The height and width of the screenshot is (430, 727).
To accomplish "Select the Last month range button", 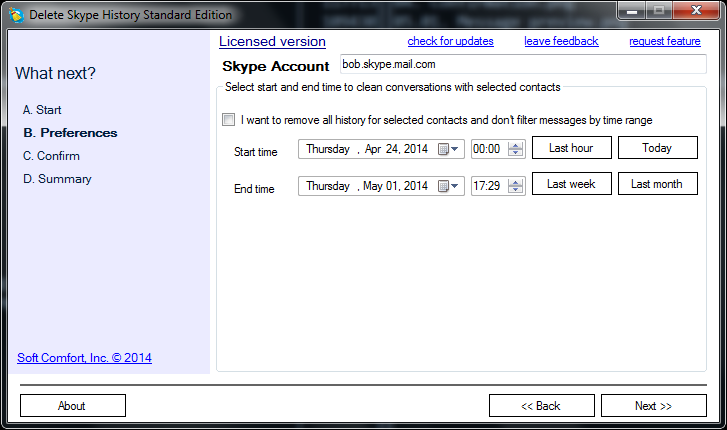I will [x=657, y=185].
